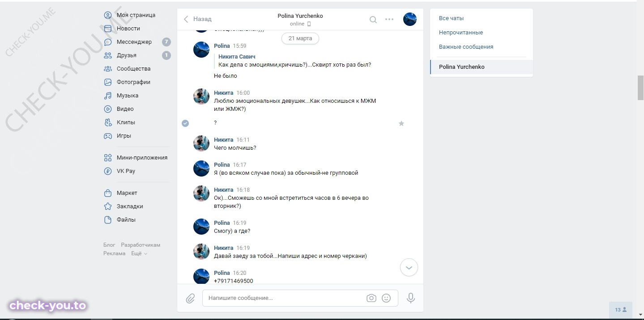Click the Закладки star icon
This screenshot has height=320, width=644.
[108, 206]
